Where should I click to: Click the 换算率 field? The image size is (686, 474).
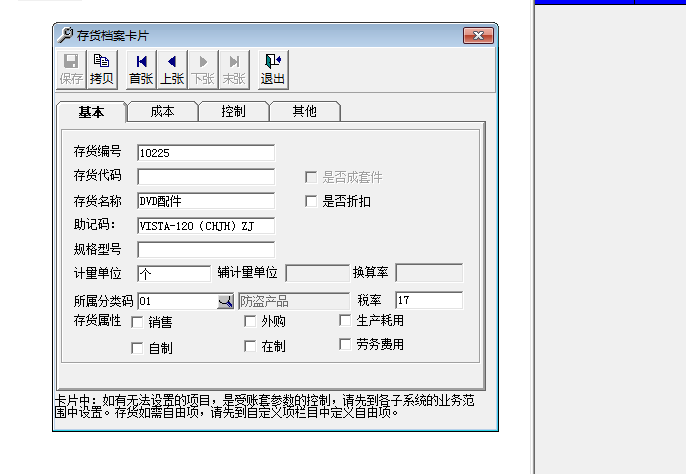429,273
